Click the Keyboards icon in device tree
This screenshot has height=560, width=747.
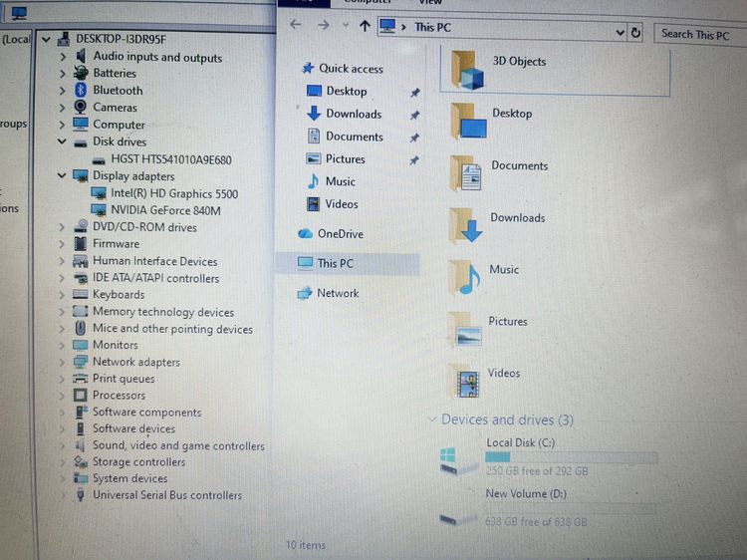[x=80, y=294]
